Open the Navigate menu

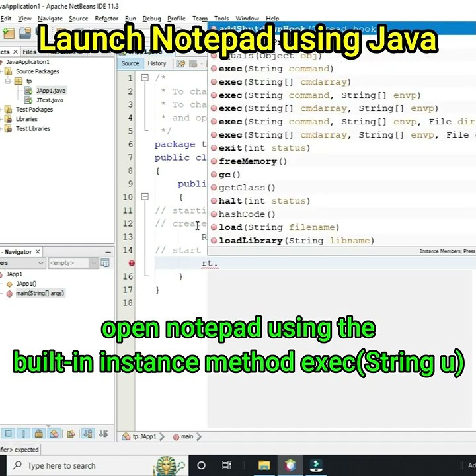[x=50, y=19]
